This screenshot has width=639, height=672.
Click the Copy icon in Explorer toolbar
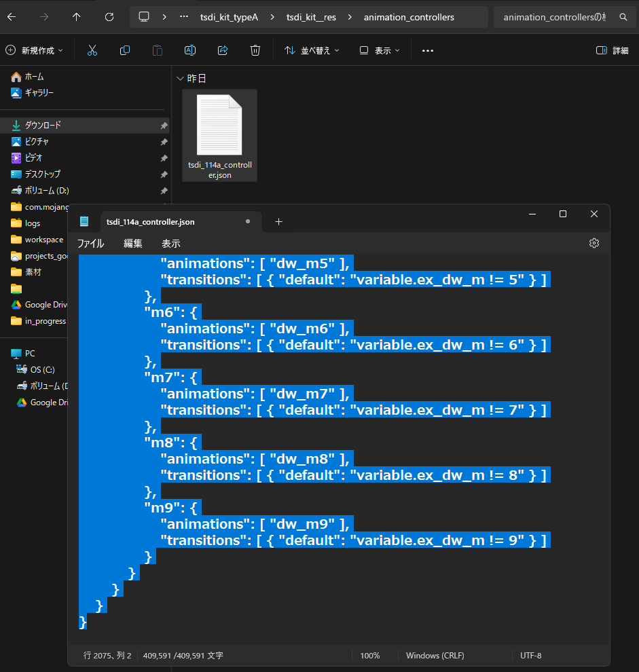tap(125, 50)
